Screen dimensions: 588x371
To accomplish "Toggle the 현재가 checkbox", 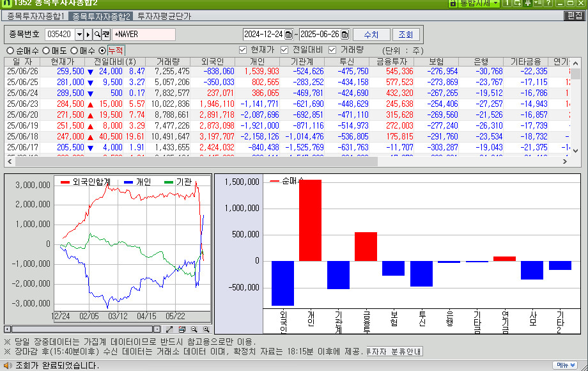I will [243, 50].
